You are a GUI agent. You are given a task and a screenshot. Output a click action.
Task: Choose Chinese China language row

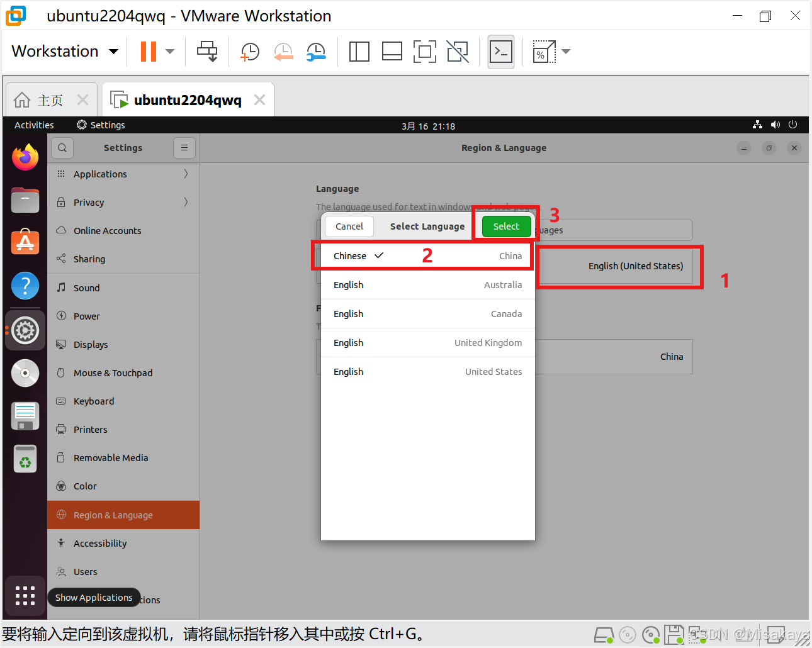(428, 256)
